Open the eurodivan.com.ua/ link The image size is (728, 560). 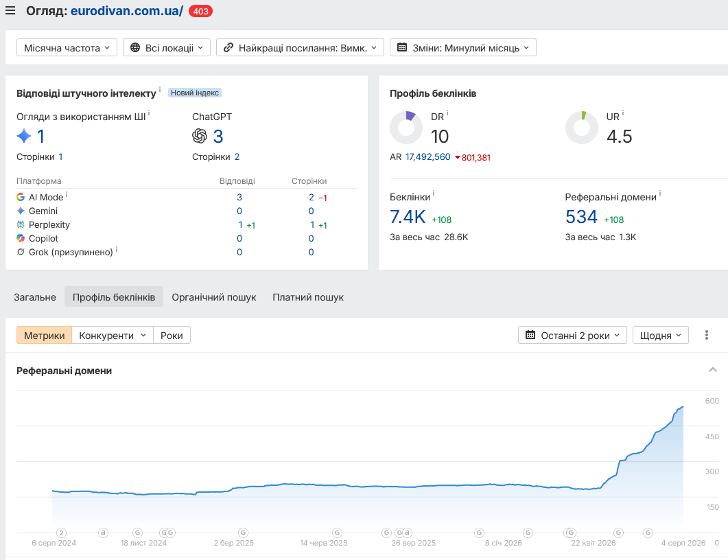[x=127, y=11]
